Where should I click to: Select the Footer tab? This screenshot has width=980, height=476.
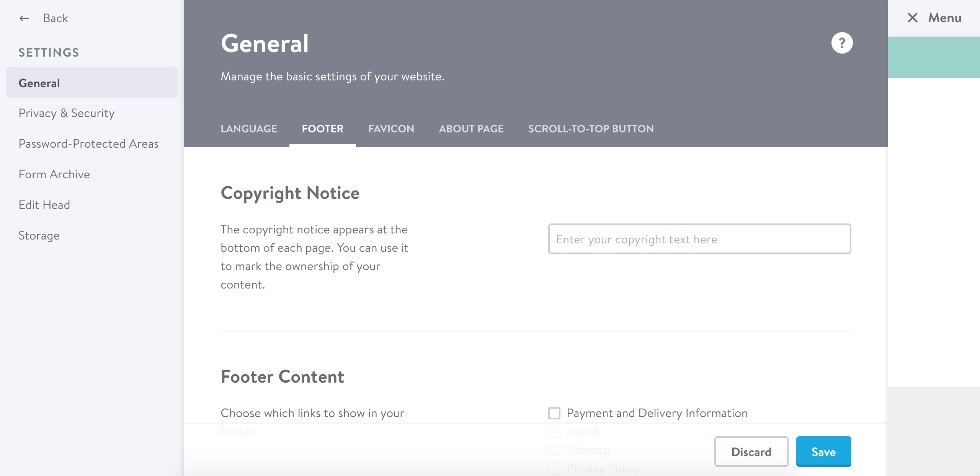point(322,129)
